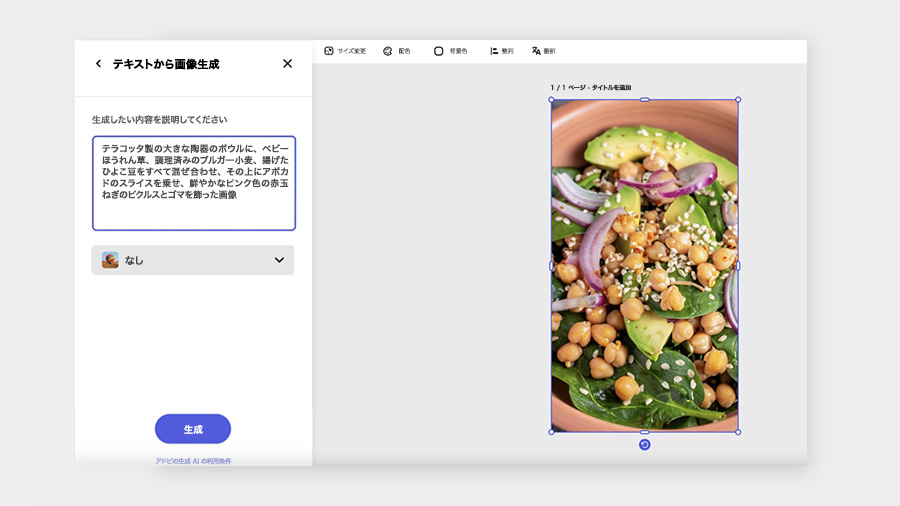Go back using the arrow beside テキストから画像生成
900x506 pixels.
pyautogui.click(x=98, y=64)
